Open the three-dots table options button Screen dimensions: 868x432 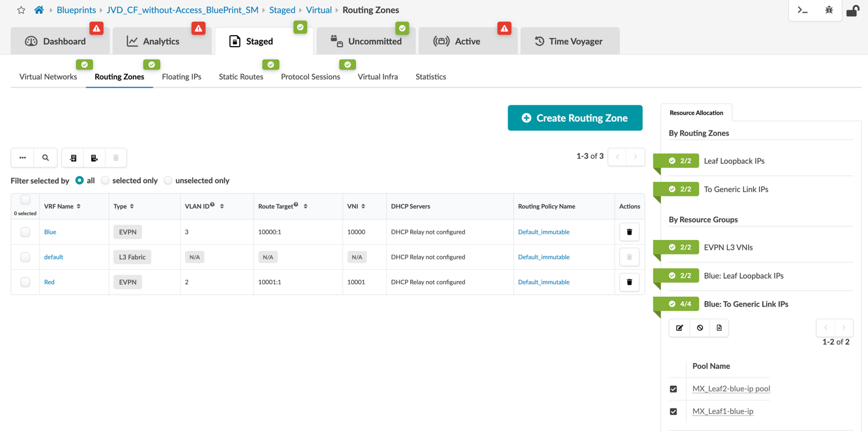click(22, 158)
